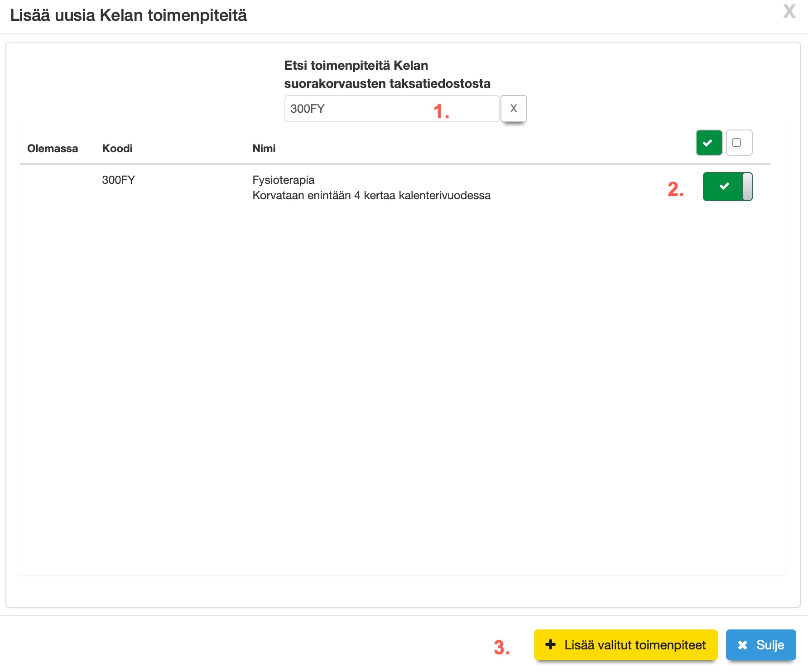Screen dimensions: 808x672
Task: Select the 300FY code in the result row
Action: click(x=119, y=180)
